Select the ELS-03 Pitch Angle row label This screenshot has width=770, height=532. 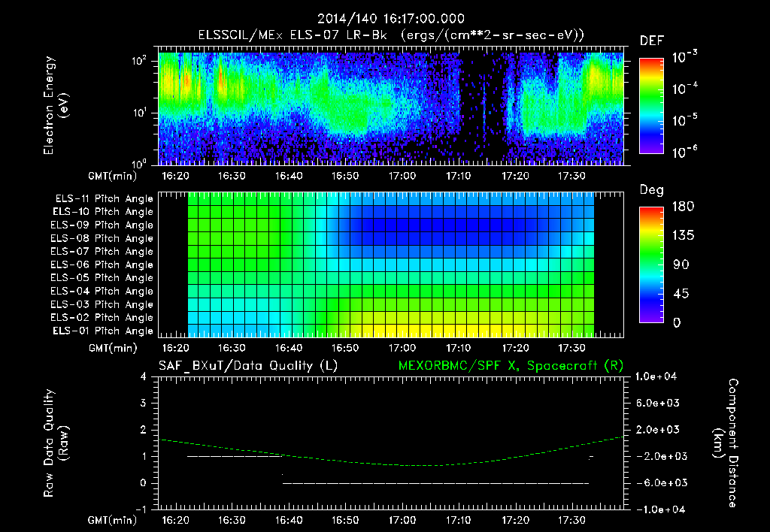102,304
